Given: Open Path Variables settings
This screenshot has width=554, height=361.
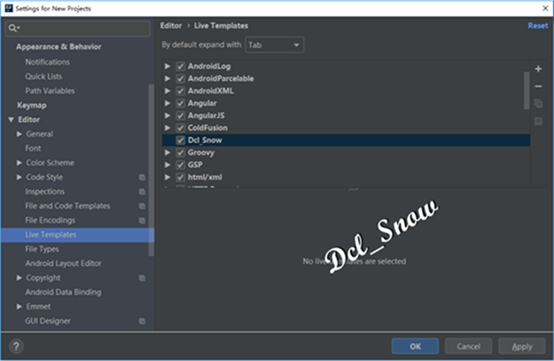Looking at the screenshot, I should click(x=50, y=91).
